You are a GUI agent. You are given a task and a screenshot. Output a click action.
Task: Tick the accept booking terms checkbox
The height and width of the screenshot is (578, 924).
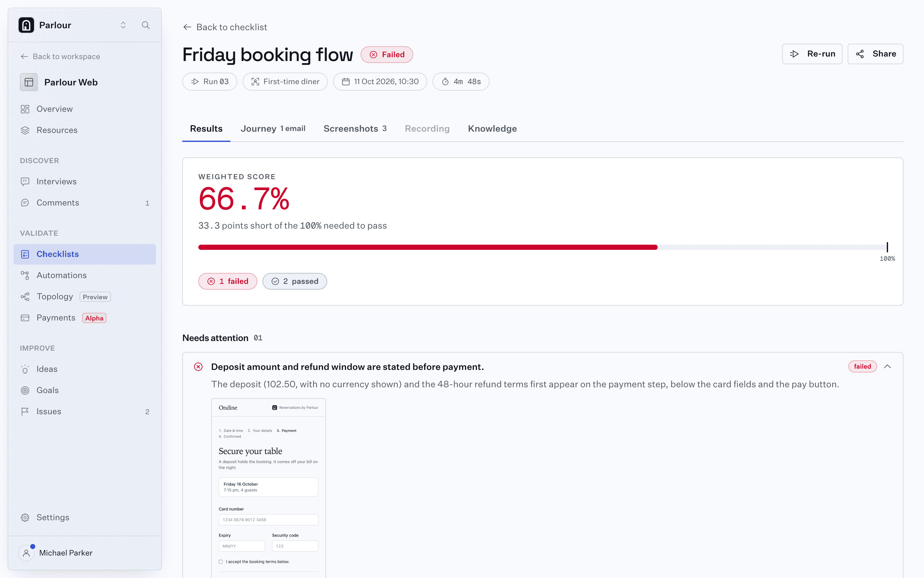tap(221, 562)
